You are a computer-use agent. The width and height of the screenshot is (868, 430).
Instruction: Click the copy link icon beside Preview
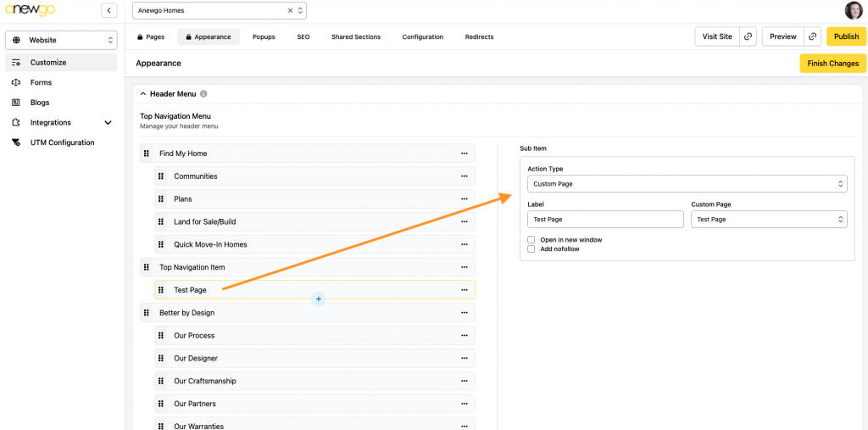813,36
